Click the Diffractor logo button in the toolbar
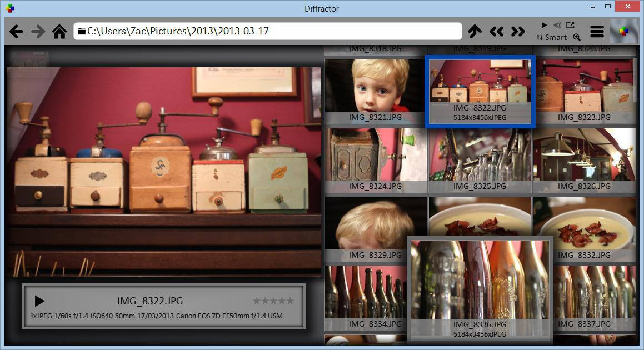644x350 pixels. (x=623, y=31)
